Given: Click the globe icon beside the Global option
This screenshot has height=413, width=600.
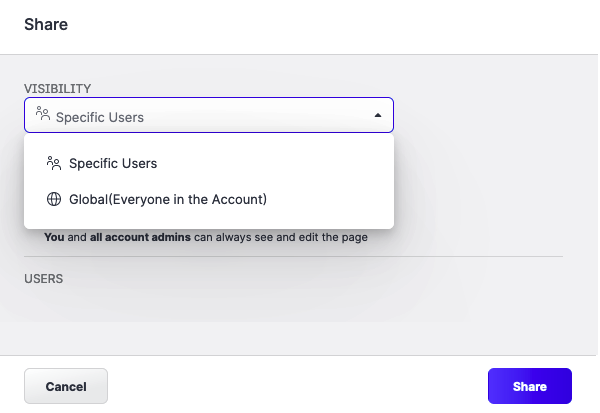Looking at the screenshot, I should [x=54, y=199].
